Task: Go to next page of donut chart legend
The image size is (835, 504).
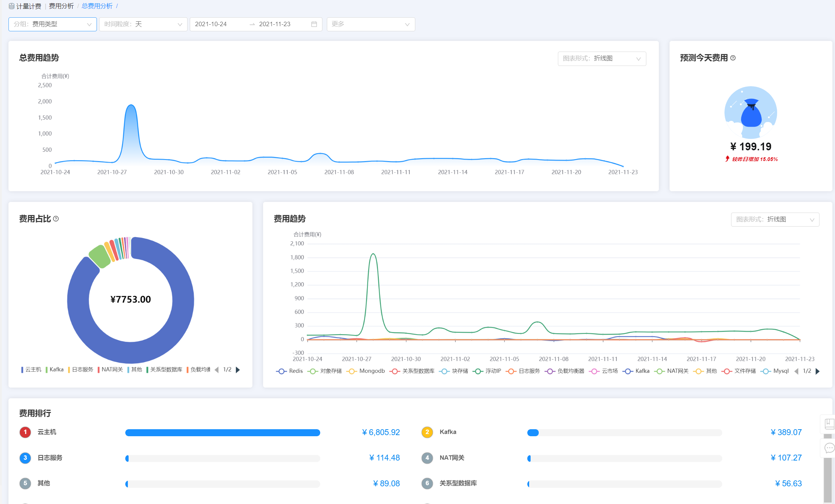Action: pyautogui.click(x=238, y=370)
